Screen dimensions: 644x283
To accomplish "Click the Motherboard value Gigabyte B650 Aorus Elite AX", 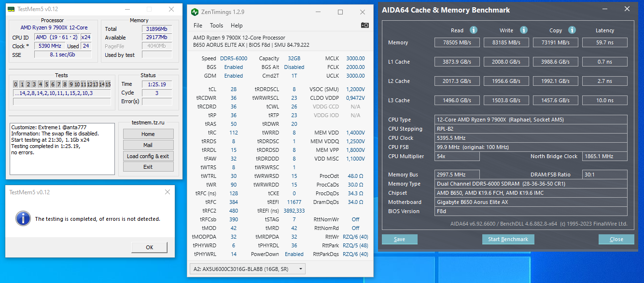I will click(x=531, y=202).
